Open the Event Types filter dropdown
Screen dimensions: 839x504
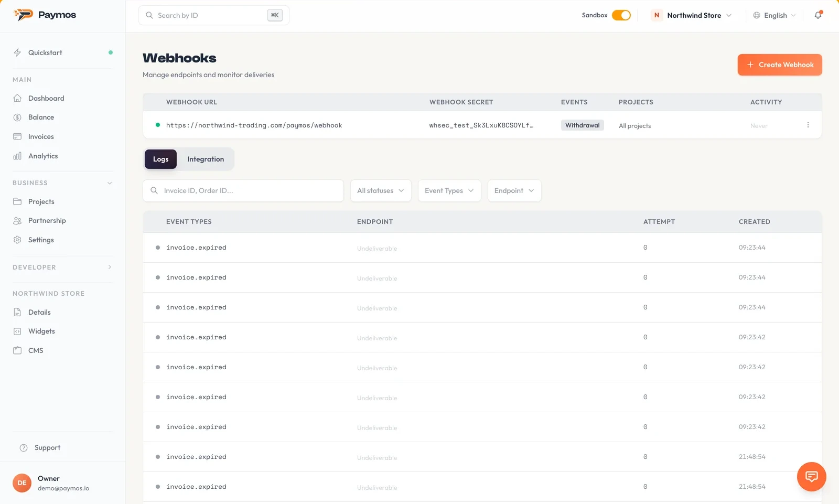point(449,191)
